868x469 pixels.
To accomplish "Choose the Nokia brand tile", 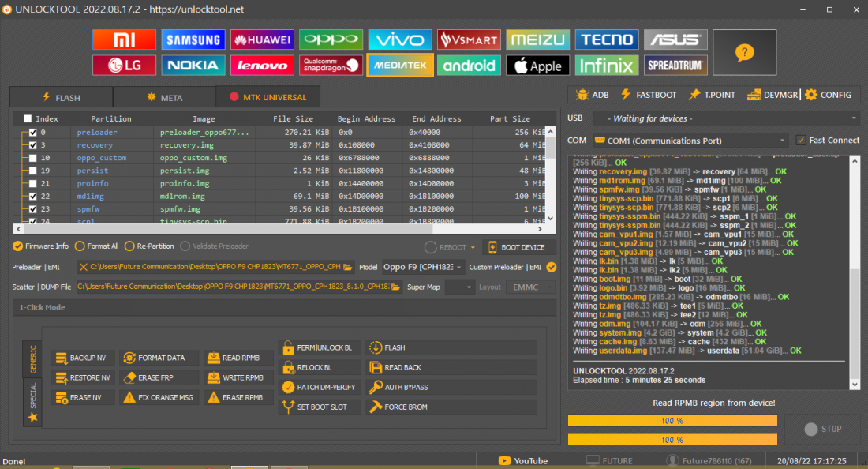I will (193, 66).
